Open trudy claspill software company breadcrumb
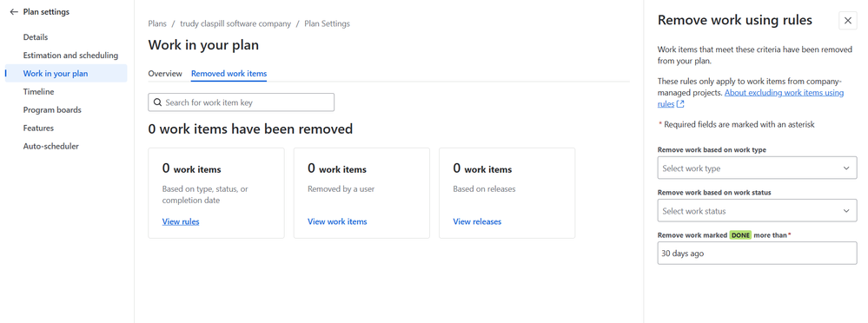Screen dimensions: 868x323 coord(235,23)
